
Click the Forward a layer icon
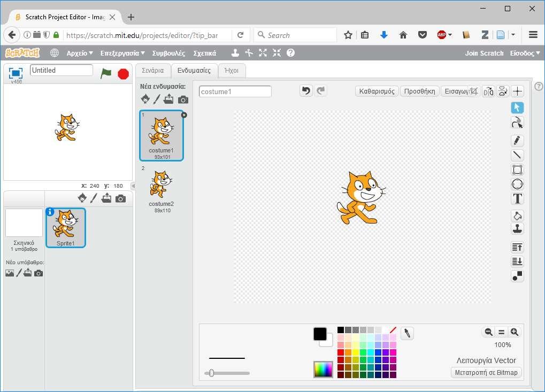click(x=517, y=247)
